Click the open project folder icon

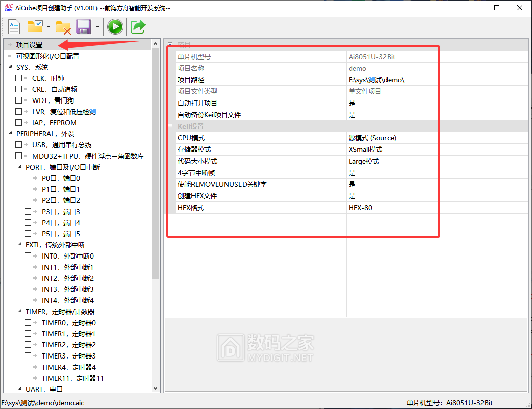35,26
